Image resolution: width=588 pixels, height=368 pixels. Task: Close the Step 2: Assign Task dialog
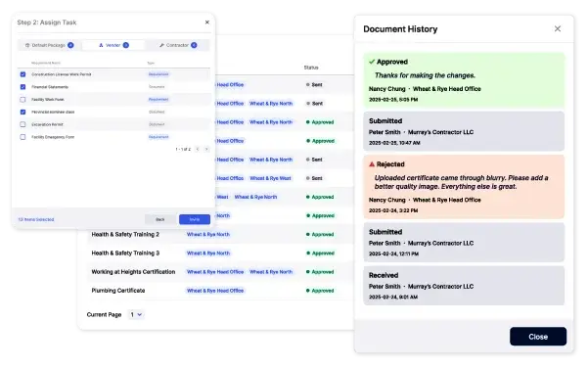207,23
